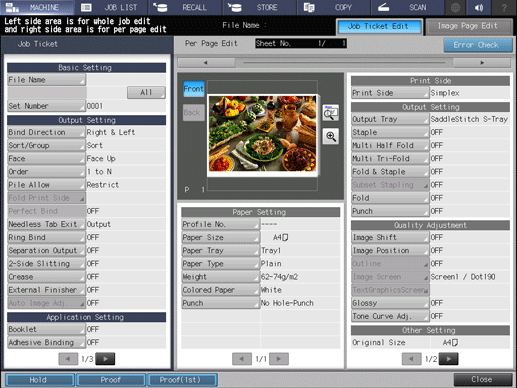The image size is (517, 388).
Task: Open the Bind Direction setting
Action: 46,132
